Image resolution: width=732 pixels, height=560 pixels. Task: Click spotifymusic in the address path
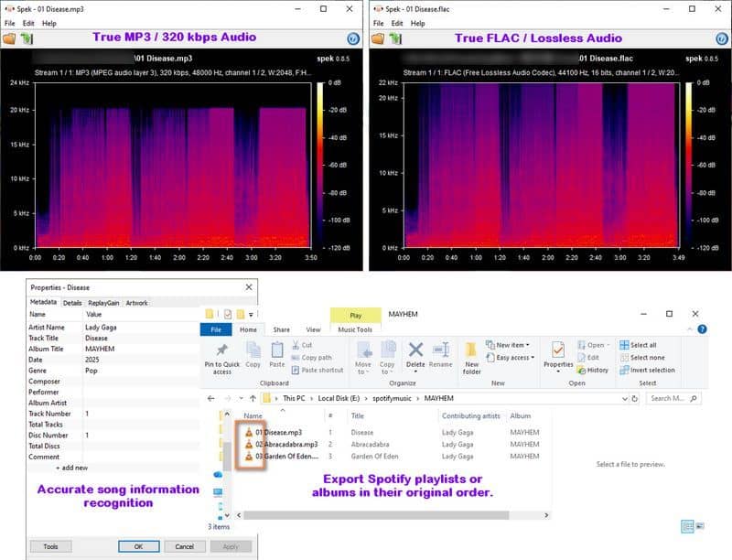tap(393, 399)
